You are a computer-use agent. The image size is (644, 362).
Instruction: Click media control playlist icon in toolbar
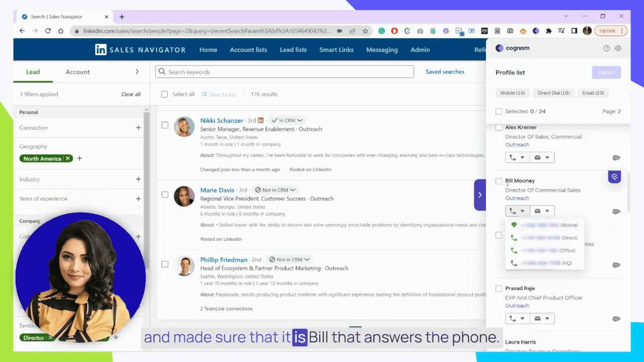(561, 31)
